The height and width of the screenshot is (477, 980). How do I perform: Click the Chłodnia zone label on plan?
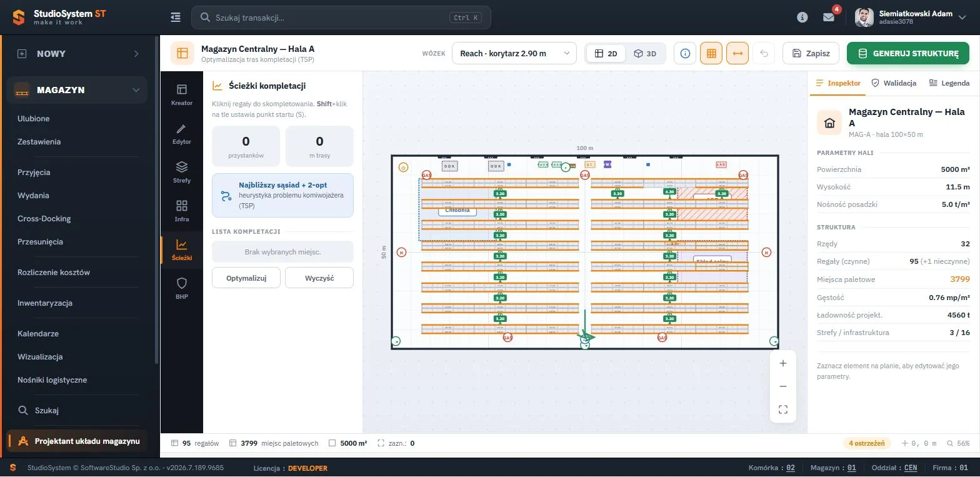457,211
